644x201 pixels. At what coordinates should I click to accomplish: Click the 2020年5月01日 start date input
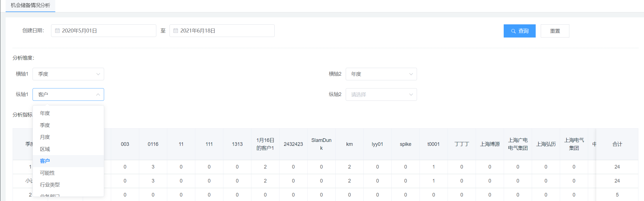coord(107,31)
